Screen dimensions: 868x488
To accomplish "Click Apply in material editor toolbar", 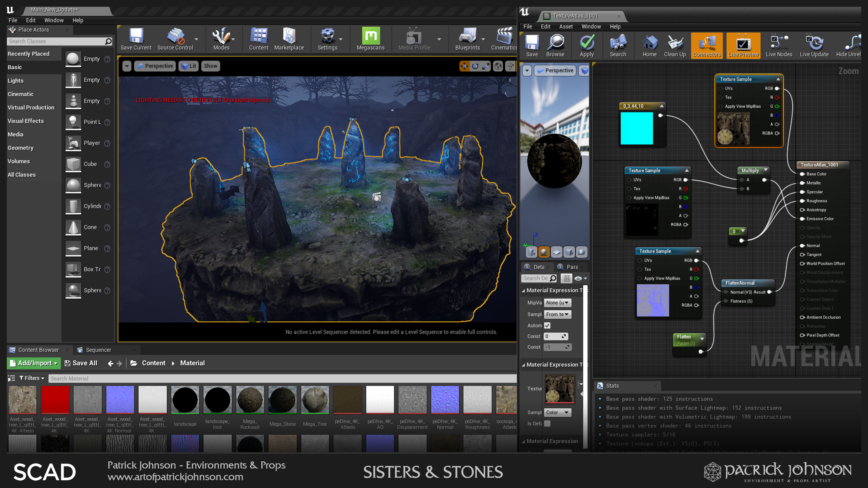I will pos(587,46).
